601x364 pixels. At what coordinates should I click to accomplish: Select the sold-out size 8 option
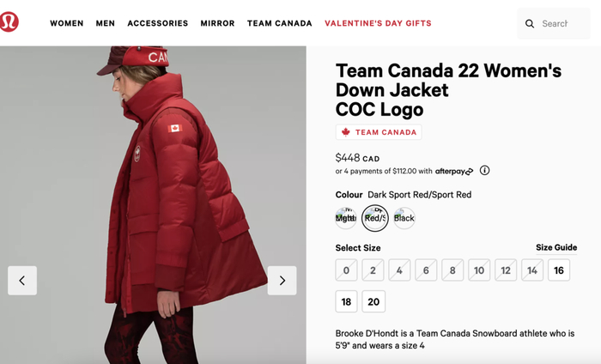tap(453, 270)
